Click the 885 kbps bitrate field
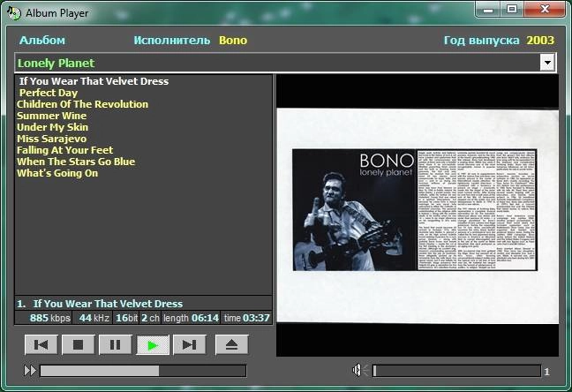 pyautogui.click(x=43, y=318)
